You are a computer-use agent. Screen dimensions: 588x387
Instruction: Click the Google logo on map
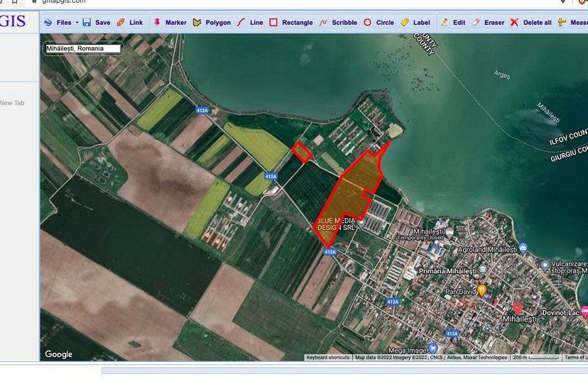tap(59, 355)
